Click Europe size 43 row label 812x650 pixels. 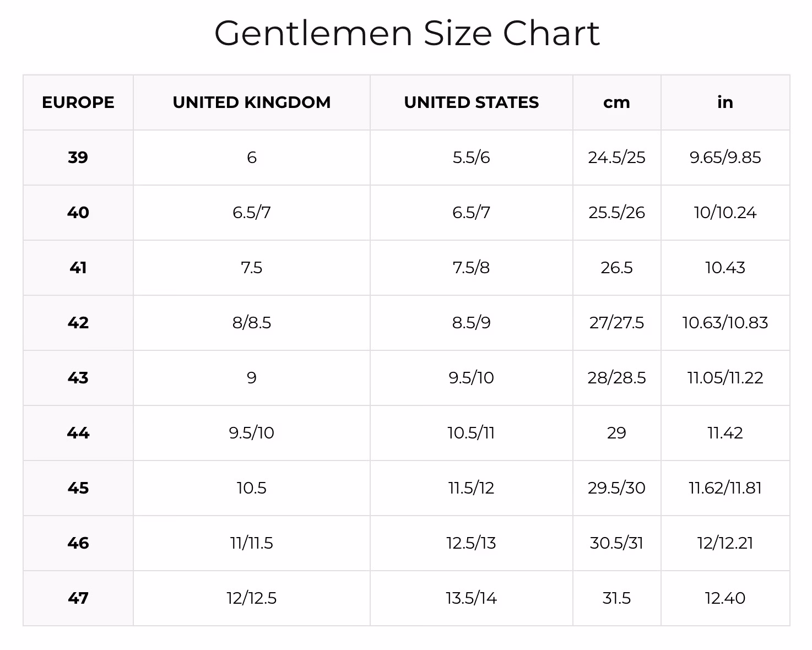[x=78, y=378]
